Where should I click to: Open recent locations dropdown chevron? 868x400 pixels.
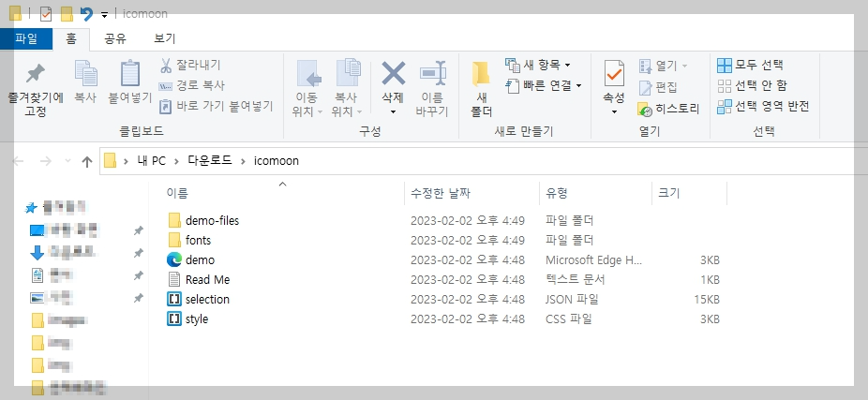(x=67, y=161)
